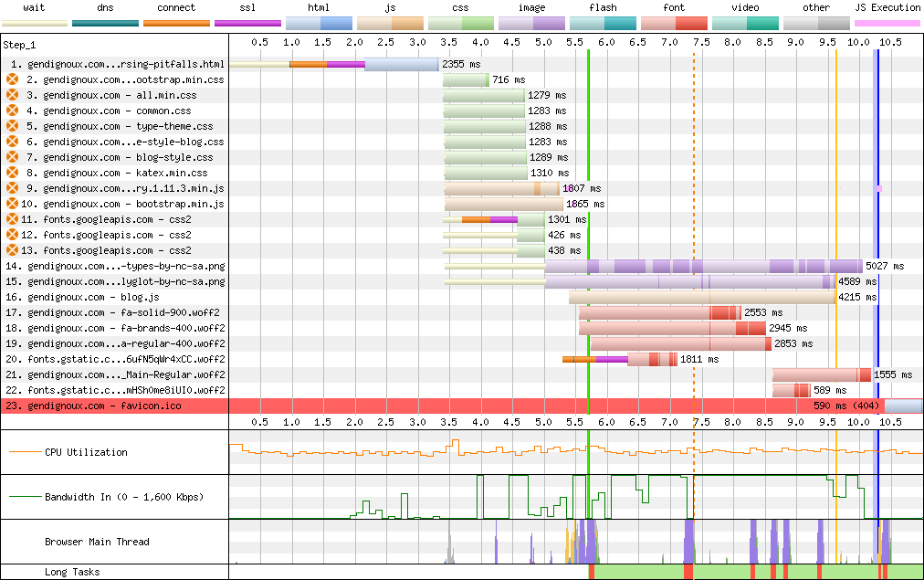Select the blocking indicator icon for type-theme.css
Screen dimensions: 924x580
12,126
